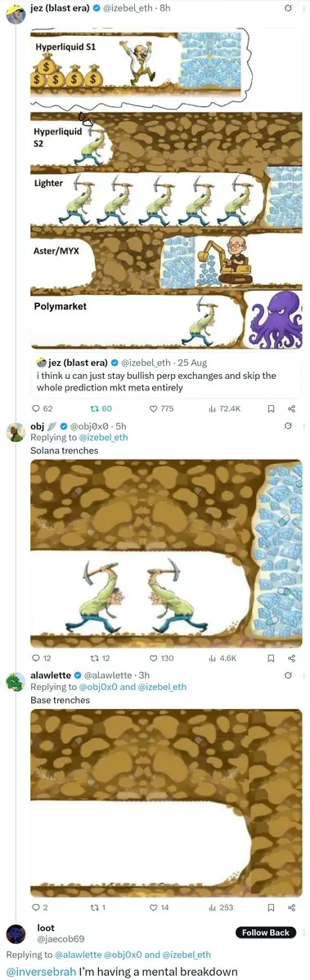Share jez's tweet via share icon
The height and width of the screenshot is (980, 310).
click(291, 408)
